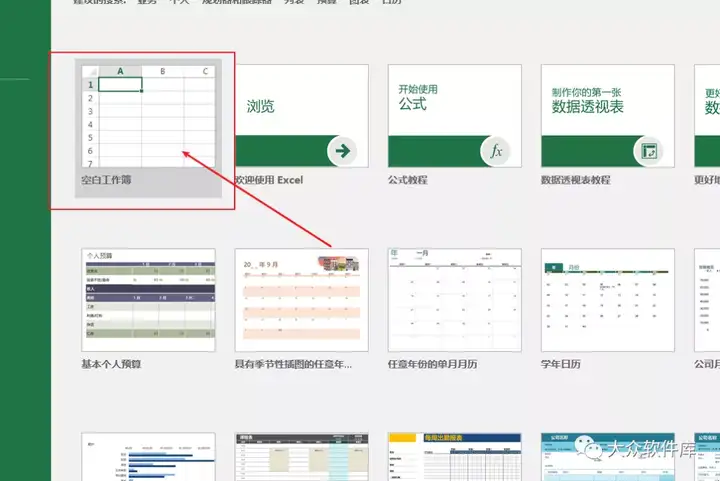Click the 欢迎使用 Excel caption
This screenshot has width=720, height=481.
269,180
